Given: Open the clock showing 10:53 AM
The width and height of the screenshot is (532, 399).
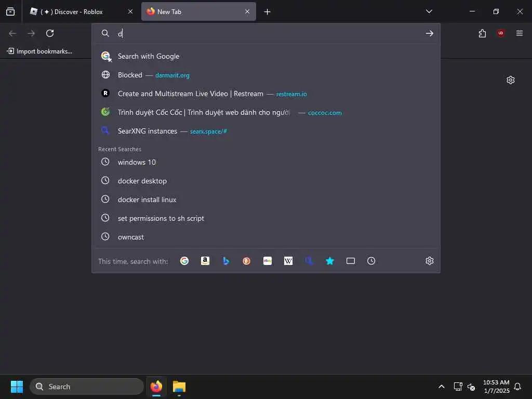Looking at the screenshot, I should [496, 387].
